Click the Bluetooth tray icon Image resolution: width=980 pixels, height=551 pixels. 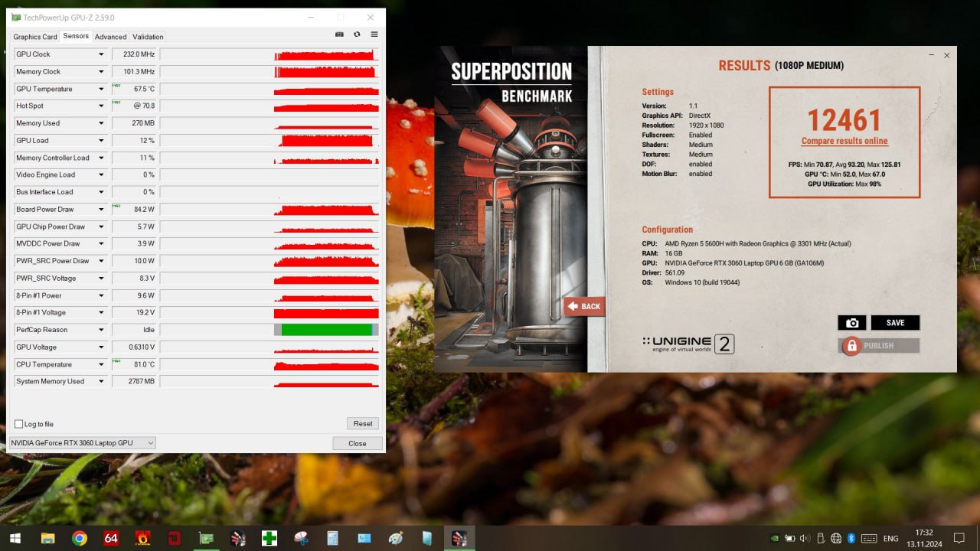point(851,538)
